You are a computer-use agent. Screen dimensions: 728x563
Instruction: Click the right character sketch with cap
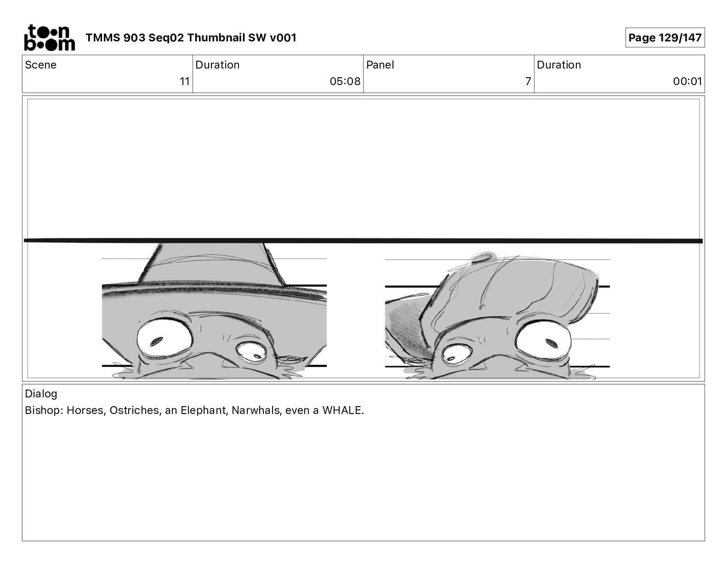pyautogui.click(x=497, y=316)
